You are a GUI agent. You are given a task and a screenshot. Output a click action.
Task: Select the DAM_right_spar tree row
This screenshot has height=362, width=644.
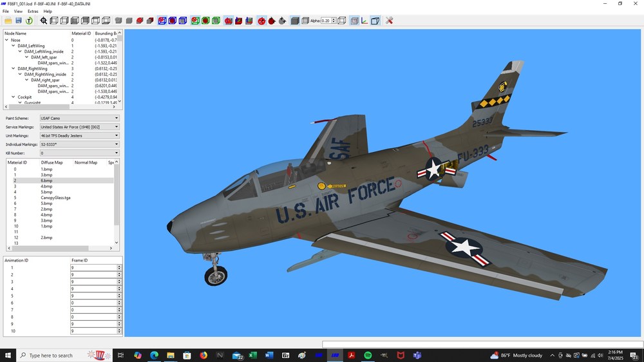tap(45, 80)
